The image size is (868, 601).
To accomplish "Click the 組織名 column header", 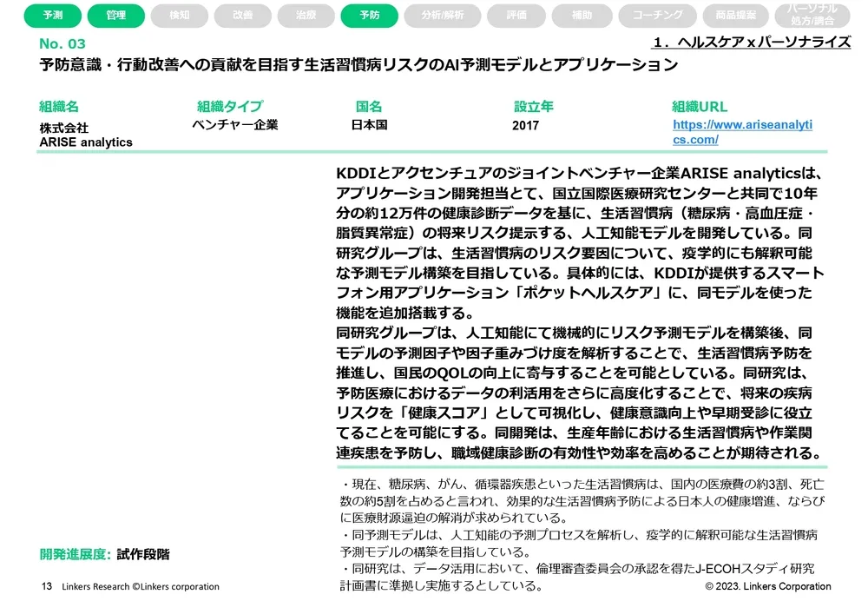I will 59,106.
